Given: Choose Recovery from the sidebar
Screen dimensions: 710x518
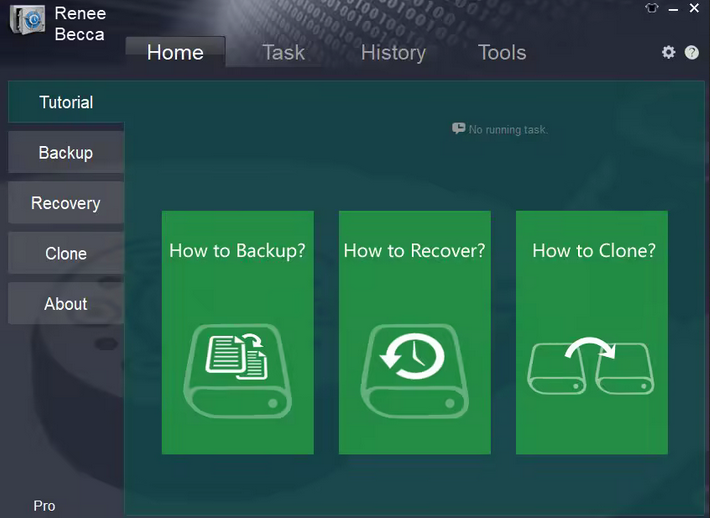Looking at the screenshot, I should pyautogui.click(x=66, y=203).
